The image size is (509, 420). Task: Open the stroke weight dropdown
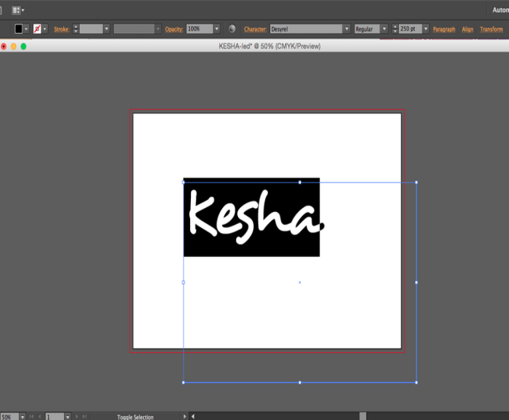[x=107, y=29]
